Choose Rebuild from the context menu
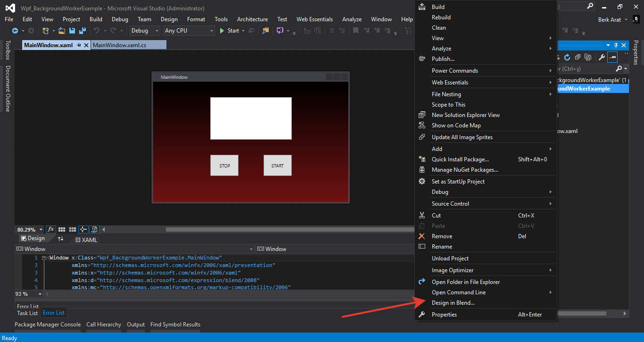The image size is (644, 342). point(486,17)
